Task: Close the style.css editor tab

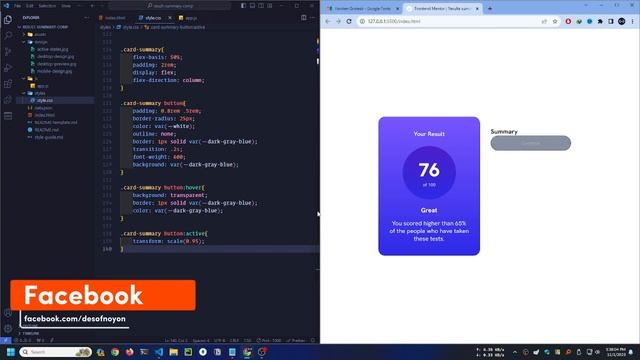Action: pyautogui.click(x=170, y=18)
